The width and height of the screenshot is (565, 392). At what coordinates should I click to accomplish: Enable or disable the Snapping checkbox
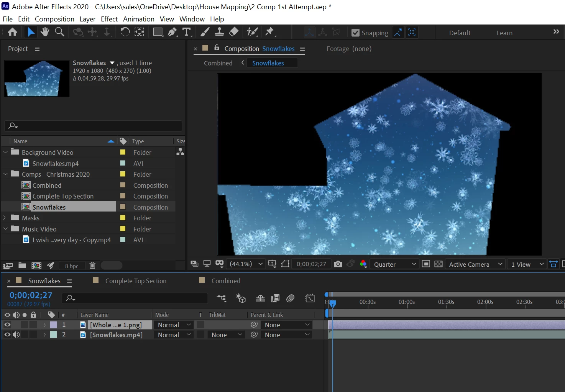click(355, 33)
